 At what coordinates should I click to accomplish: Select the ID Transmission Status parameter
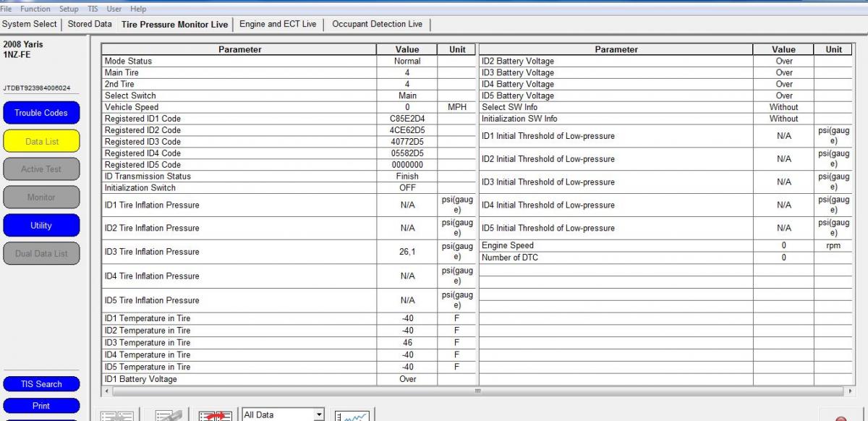[239, 177]
